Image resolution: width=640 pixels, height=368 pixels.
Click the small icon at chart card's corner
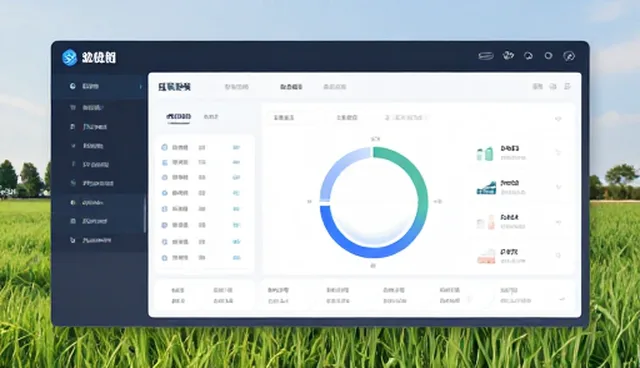558,119
